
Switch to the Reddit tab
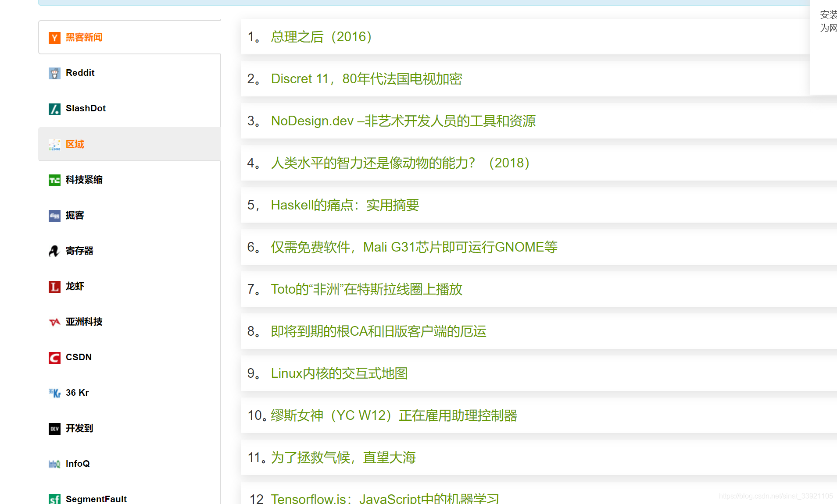coord(129,73)
